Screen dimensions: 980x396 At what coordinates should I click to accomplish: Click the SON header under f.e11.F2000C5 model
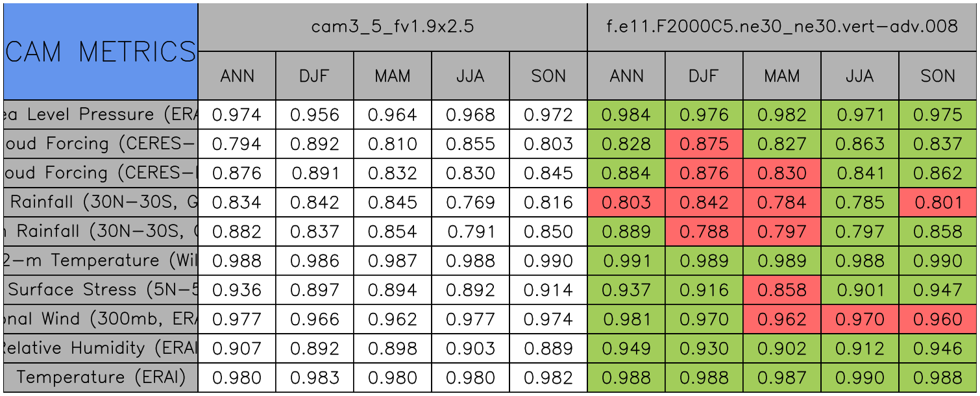pyautogui.click(x=938, y=76)
